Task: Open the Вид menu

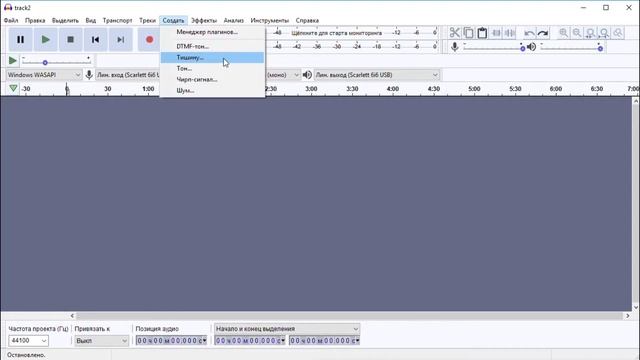Action: click(x=91, y=20)
